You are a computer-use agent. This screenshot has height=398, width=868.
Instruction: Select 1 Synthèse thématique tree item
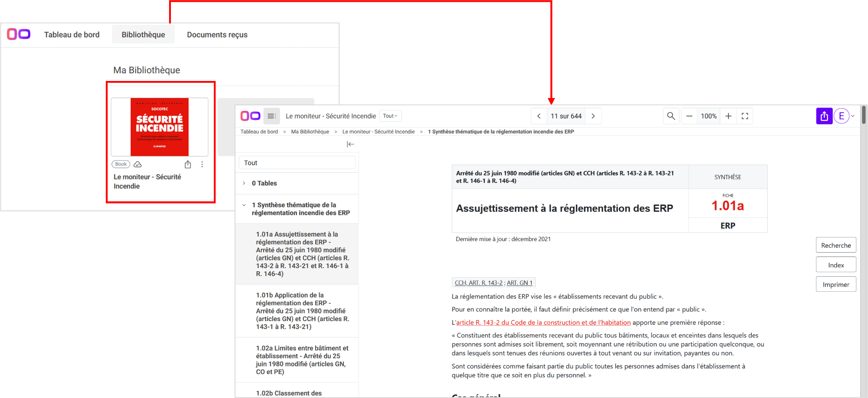[297, 209]
